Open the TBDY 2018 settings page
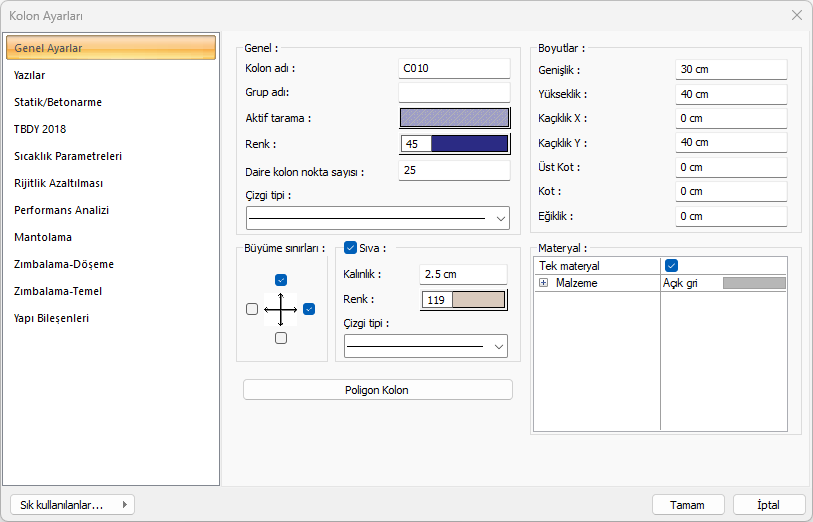Screen dimensions: 813x522 40,129
